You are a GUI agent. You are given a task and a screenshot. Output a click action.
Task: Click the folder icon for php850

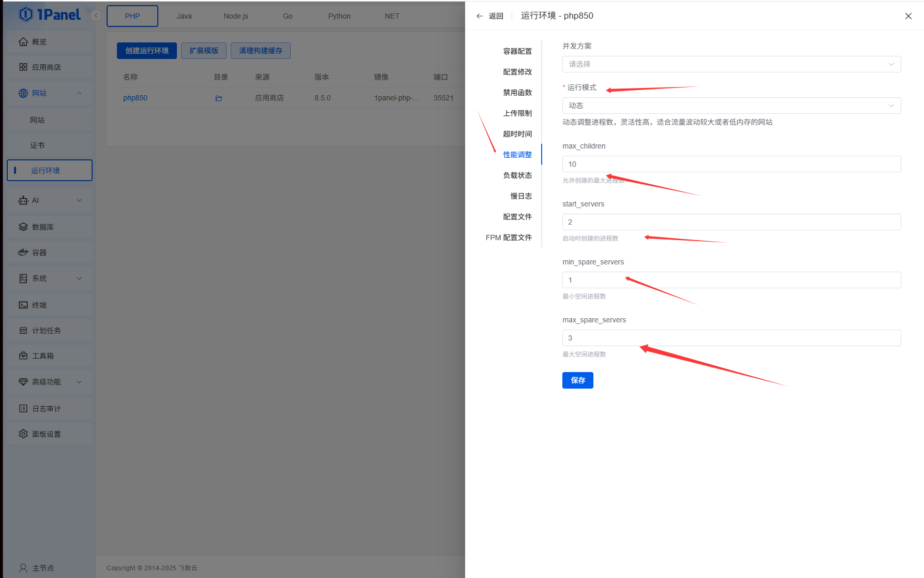219,98
